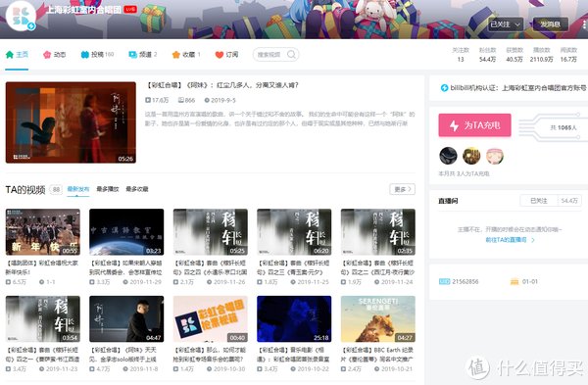Open the 新年快乐 video thumbnail
Screen dimensions: 588x385
43,232
